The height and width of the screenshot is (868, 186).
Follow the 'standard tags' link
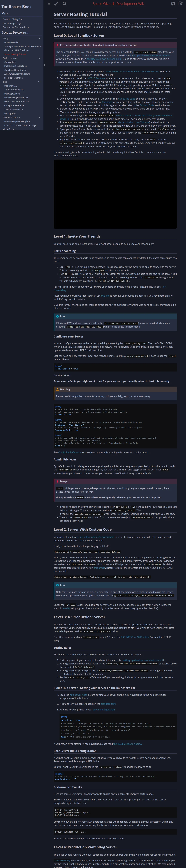pos(108,704)
